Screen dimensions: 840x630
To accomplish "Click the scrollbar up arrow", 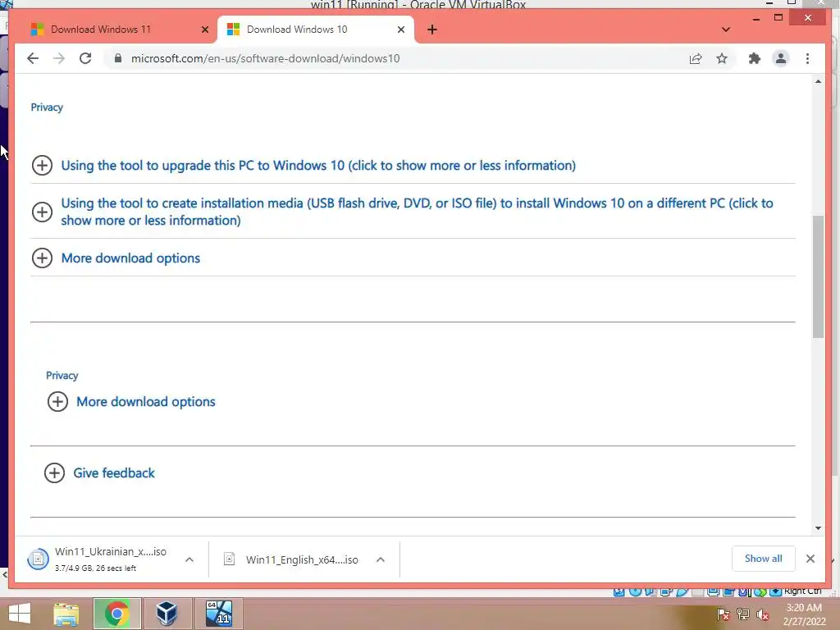I will coord(818,81).
